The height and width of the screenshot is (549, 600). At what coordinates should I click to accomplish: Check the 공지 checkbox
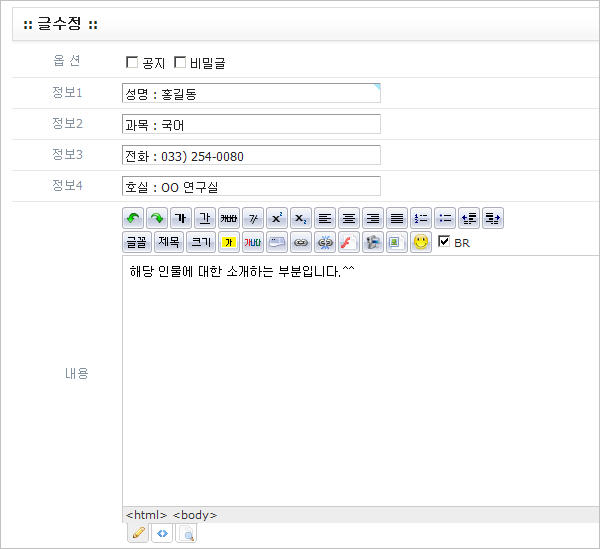pyautogui.click(x=132, y=63)
